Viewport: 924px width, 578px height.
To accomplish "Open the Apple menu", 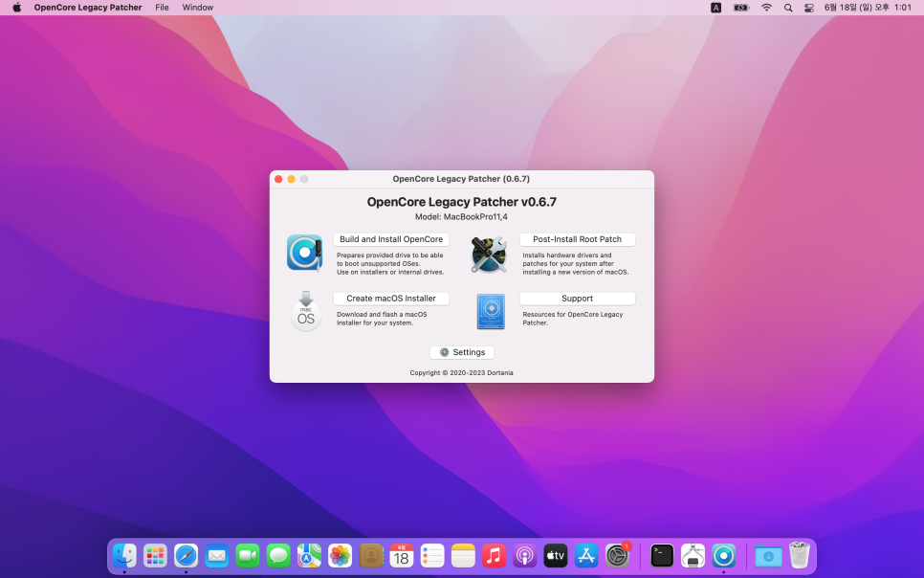I will pos(16,8).
